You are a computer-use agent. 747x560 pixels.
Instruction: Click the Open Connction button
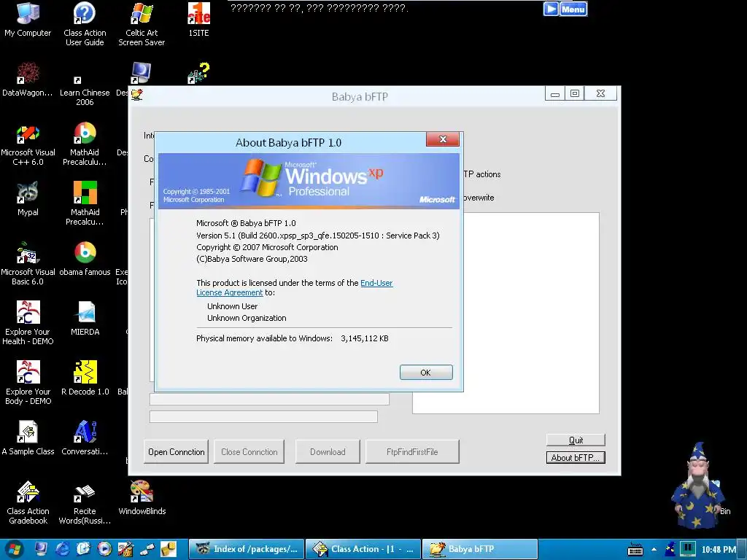click(x=177, y=451)
